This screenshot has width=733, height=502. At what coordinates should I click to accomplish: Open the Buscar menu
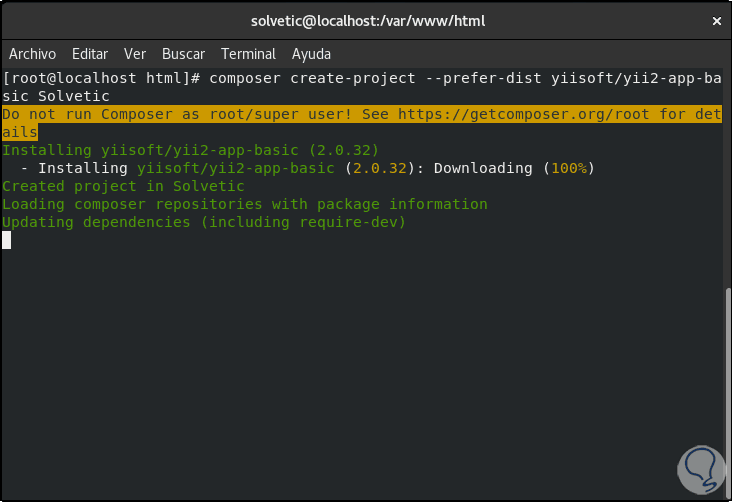pyautogui.click(x=183, y=54)
